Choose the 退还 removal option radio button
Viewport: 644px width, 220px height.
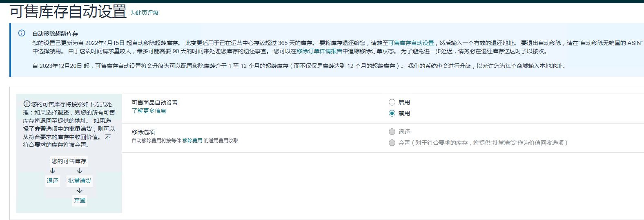click(x=392, y=132)
